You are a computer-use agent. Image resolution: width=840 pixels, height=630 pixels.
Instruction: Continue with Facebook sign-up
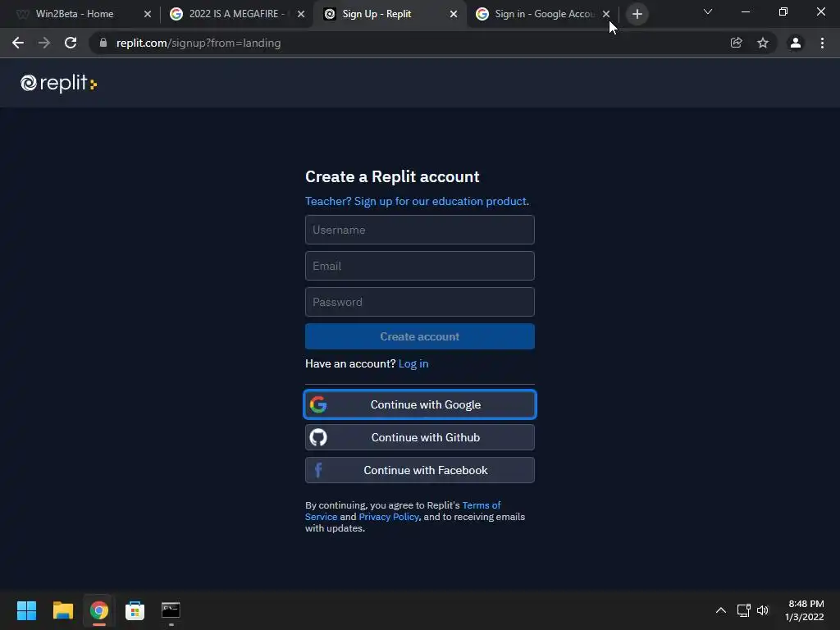click(x=419, y=470)
